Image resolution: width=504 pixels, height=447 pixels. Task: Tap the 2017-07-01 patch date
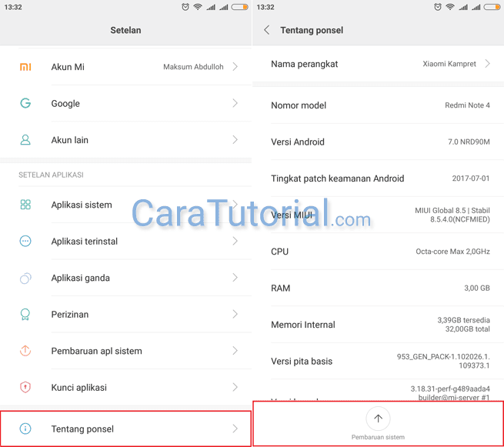click(x=471, y=178)
